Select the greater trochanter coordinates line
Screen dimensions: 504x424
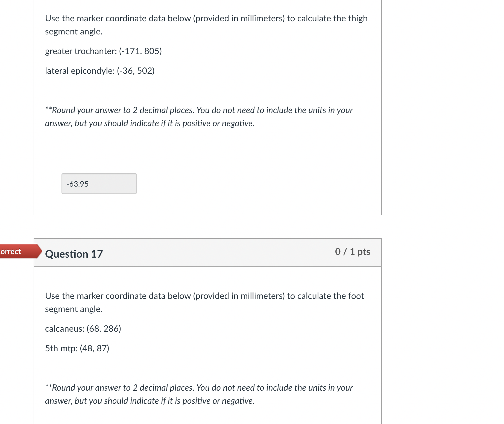103,51
